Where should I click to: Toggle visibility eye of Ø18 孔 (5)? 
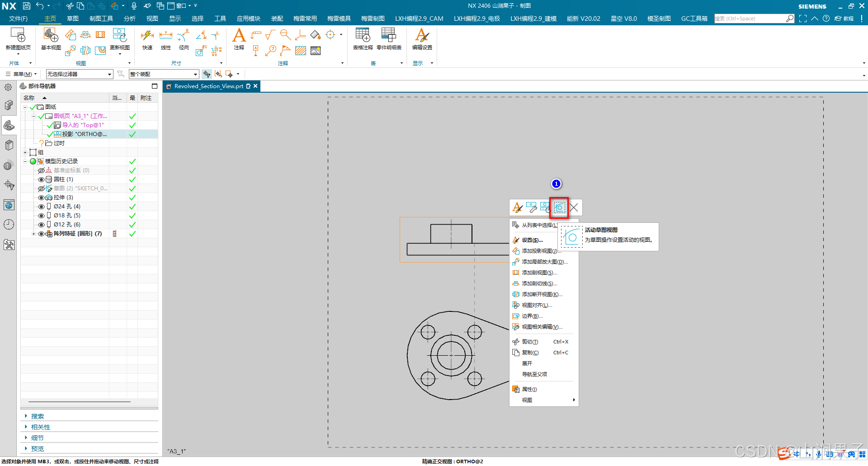tap(41, 216)
